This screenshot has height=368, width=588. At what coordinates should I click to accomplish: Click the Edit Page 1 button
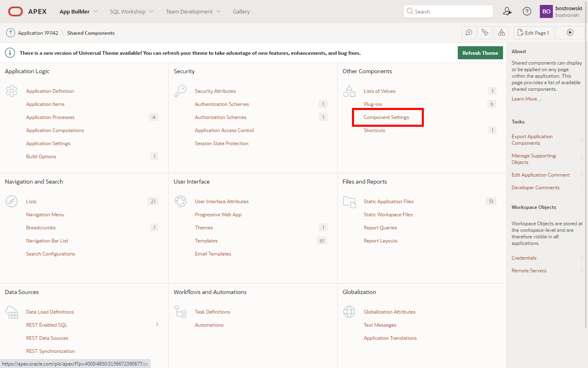[x=533, y=33]
